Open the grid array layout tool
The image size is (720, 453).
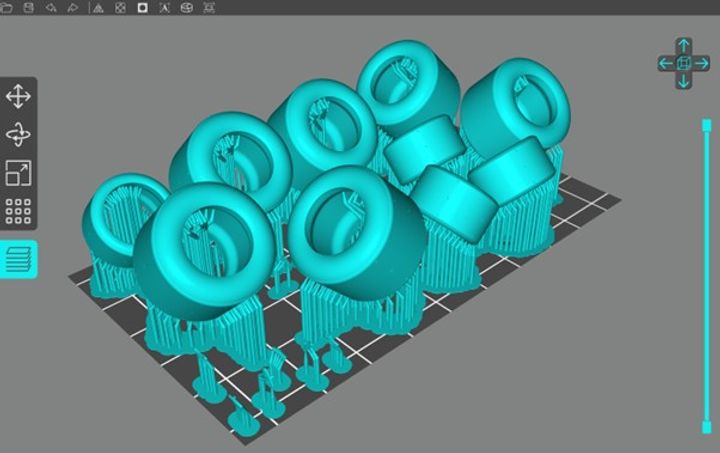[x=18, y=211]
